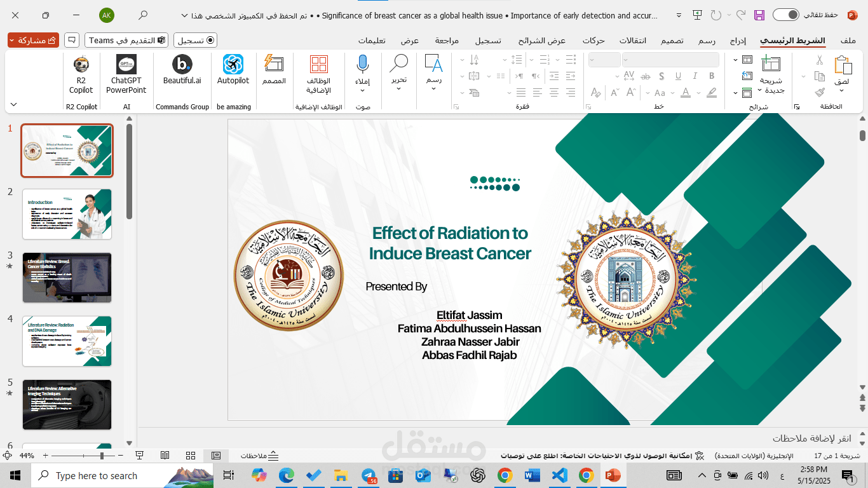Click Present in Teams button
The width and height of the screenshot is (868, 488).
coord(126,40)
